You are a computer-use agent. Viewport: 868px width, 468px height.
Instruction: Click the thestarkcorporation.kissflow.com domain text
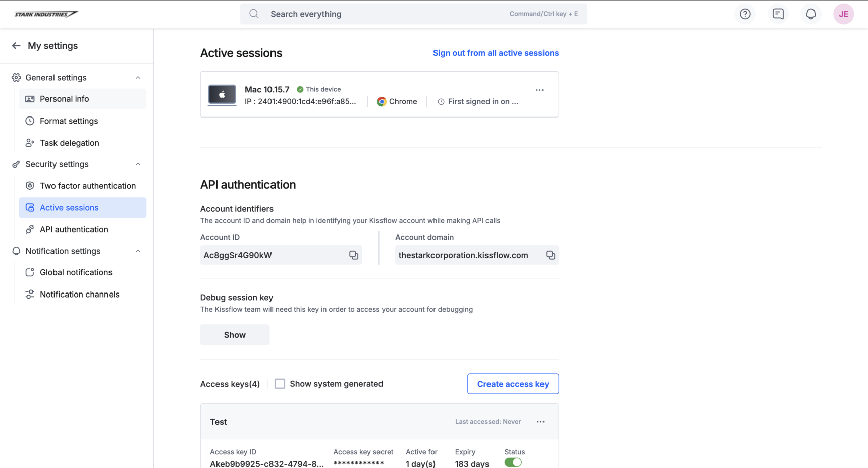463,255
